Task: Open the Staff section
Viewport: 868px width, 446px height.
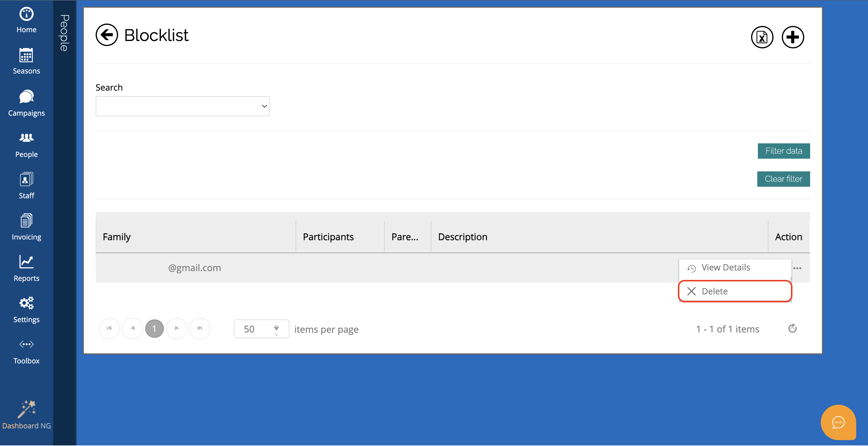Action: [26, 186]
